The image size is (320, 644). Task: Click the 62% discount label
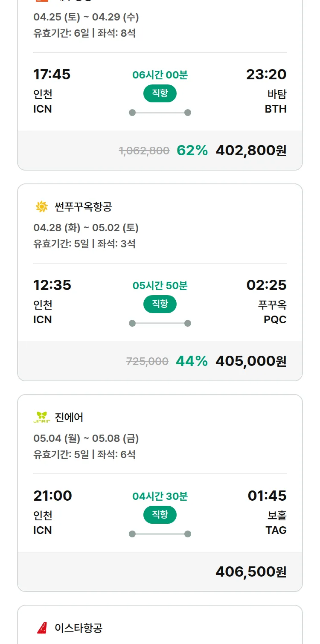click(x=192, y=150)
